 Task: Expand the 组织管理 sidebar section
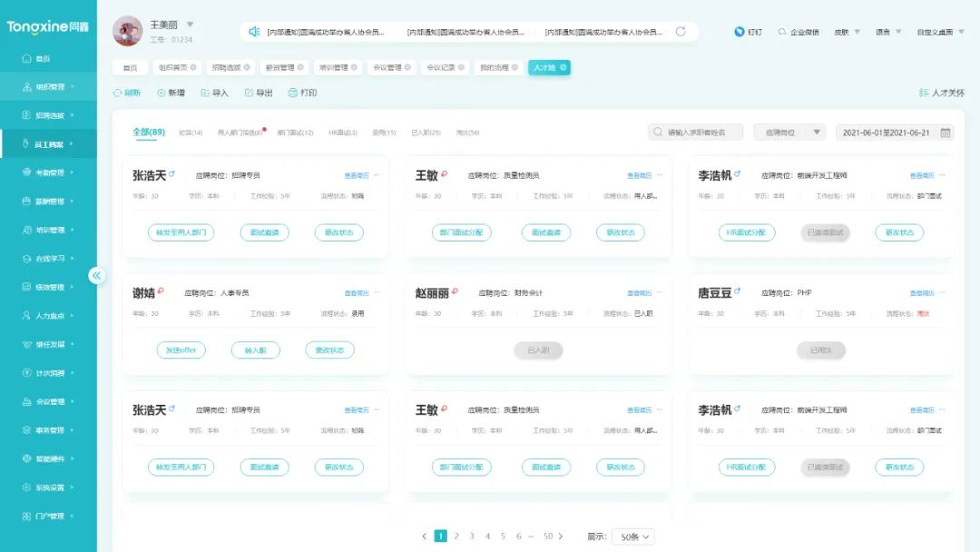click(45, 86)
